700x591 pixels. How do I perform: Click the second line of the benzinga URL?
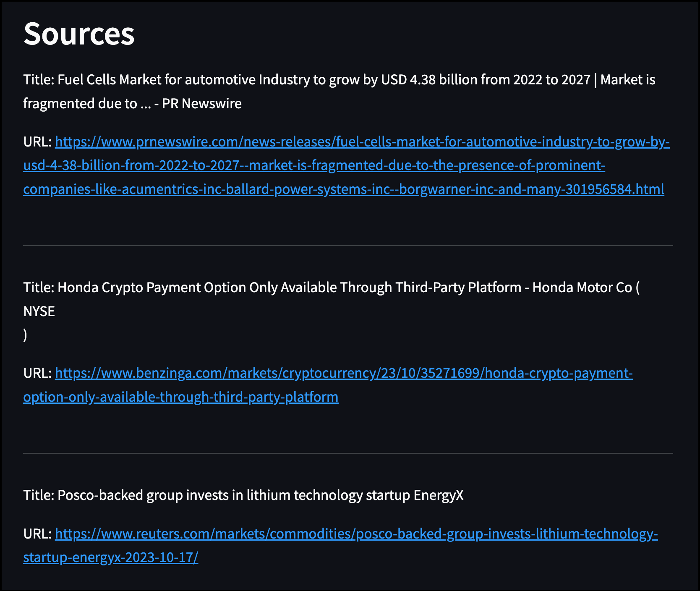[180, 397]
